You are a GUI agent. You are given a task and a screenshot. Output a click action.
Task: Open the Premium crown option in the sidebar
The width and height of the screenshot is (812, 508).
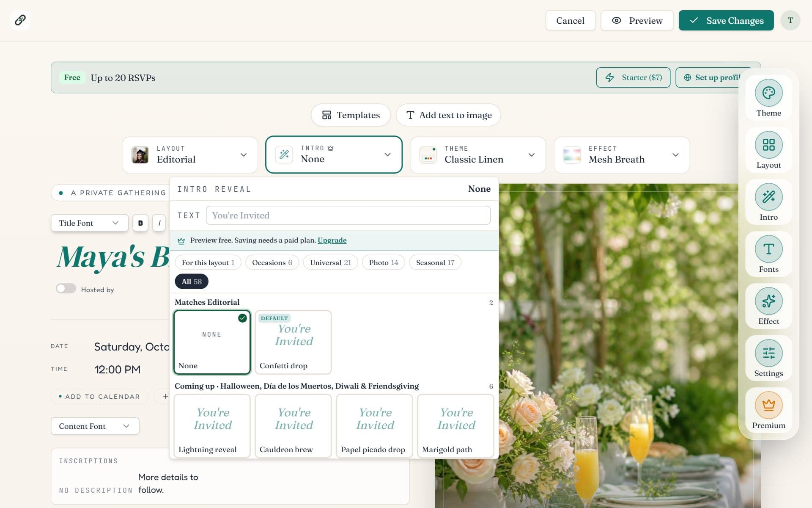[x=768, y=410]
